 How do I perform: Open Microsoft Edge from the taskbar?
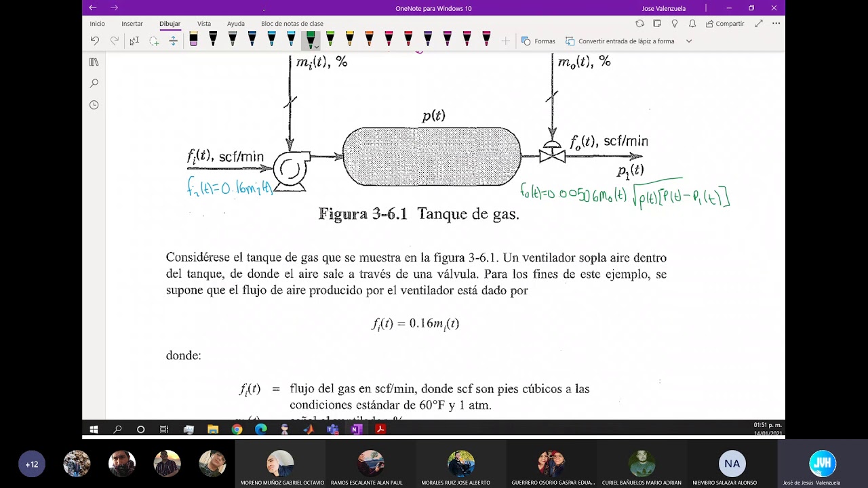point(261,429)
